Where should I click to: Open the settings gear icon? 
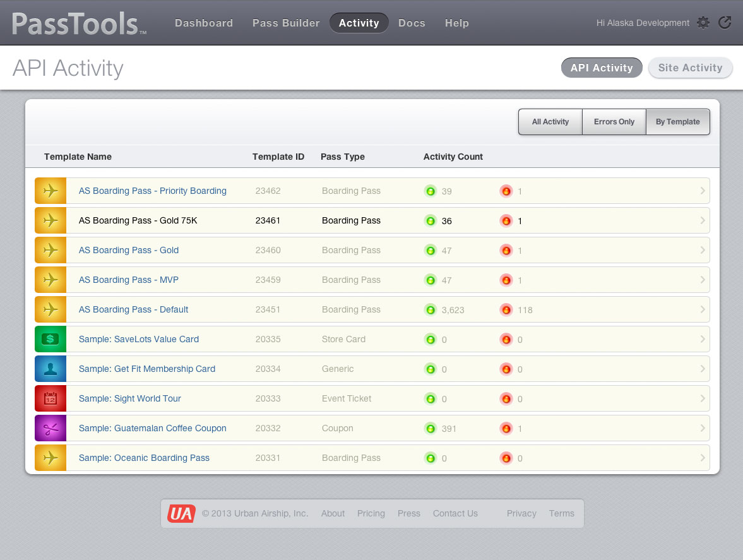coord(703,23)
